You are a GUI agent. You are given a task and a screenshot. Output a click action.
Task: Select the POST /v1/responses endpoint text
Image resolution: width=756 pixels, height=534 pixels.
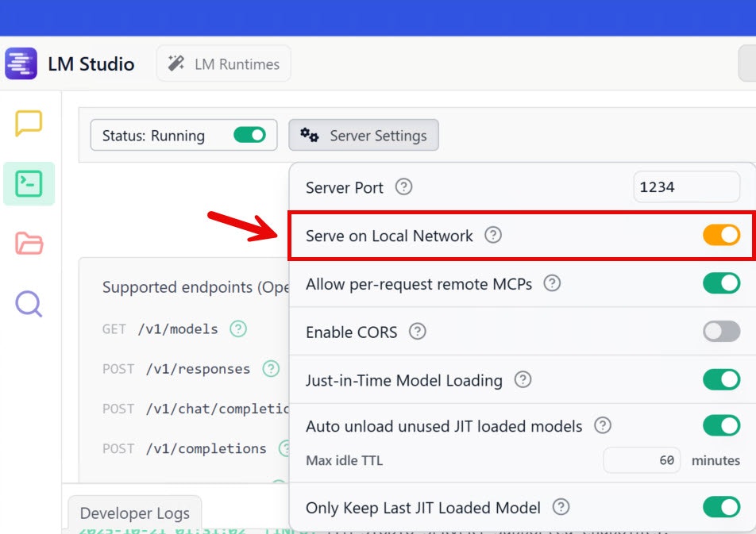[176, 369]
